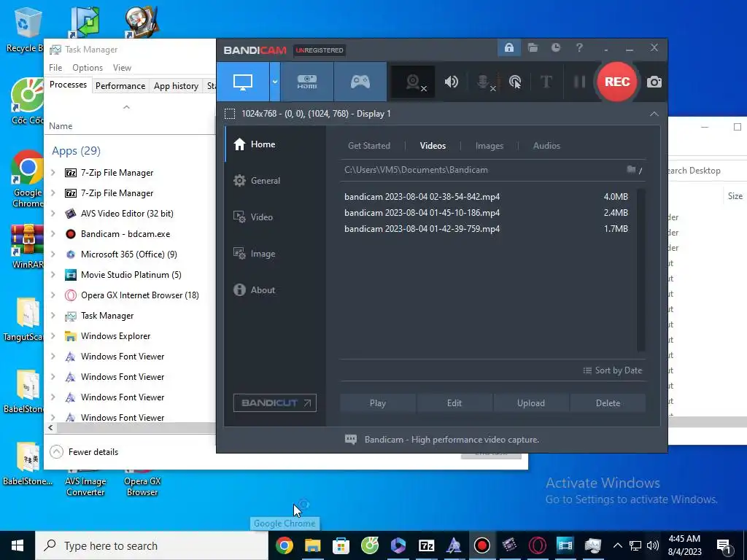Open Task Manager View menu

pos(122,68)
